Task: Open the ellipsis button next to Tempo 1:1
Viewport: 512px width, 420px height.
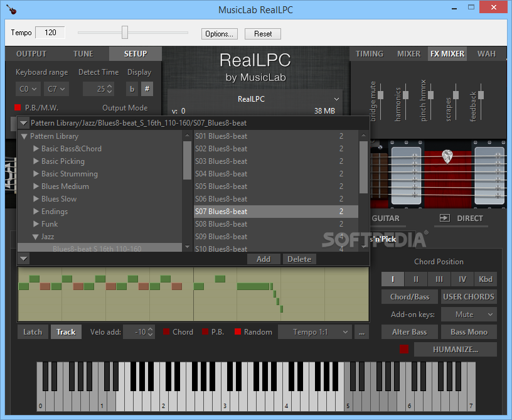Action: pyautogui.click(x=361, y=332)
